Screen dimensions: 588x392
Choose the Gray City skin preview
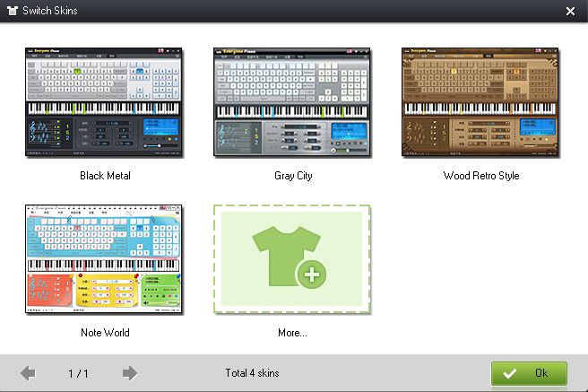click(291, 101)
